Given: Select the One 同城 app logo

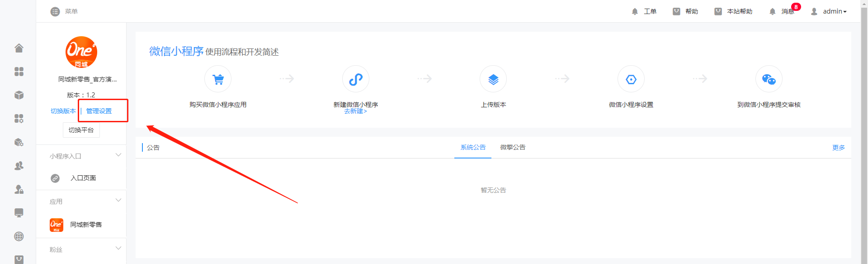Looking at the screenshot, I should click(x=81, y=52).
